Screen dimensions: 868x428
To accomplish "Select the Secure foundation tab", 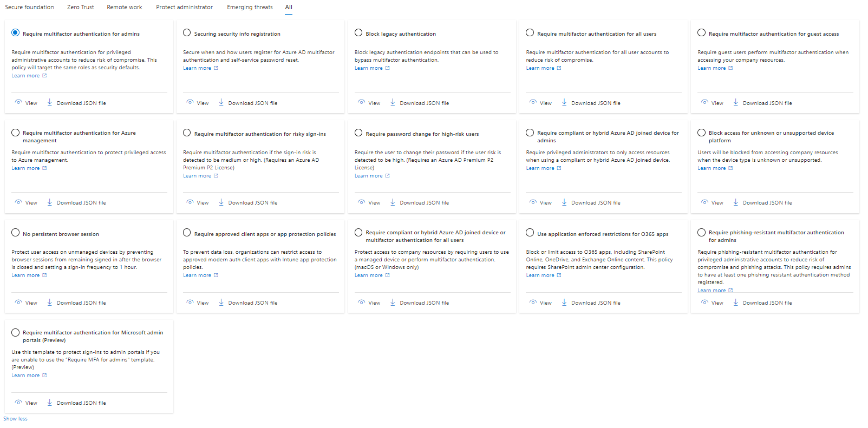I will point(29,7).
